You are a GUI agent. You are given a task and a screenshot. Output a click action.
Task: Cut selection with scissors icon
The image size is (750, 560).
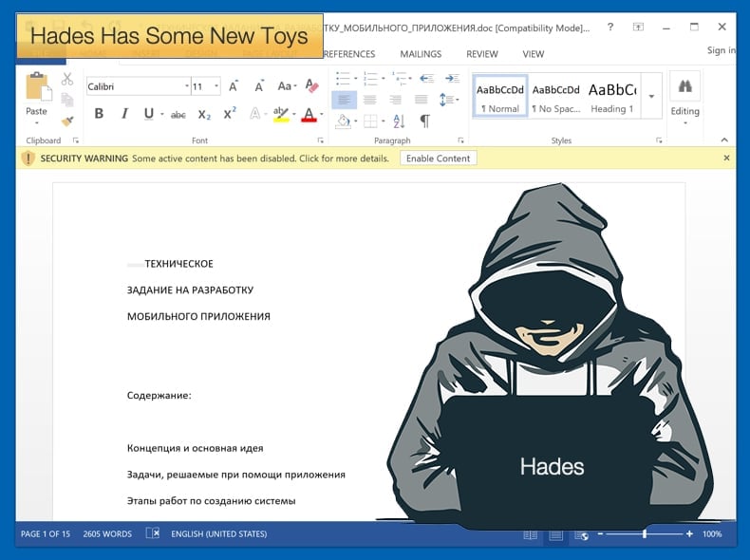click(x=67, y=79)
